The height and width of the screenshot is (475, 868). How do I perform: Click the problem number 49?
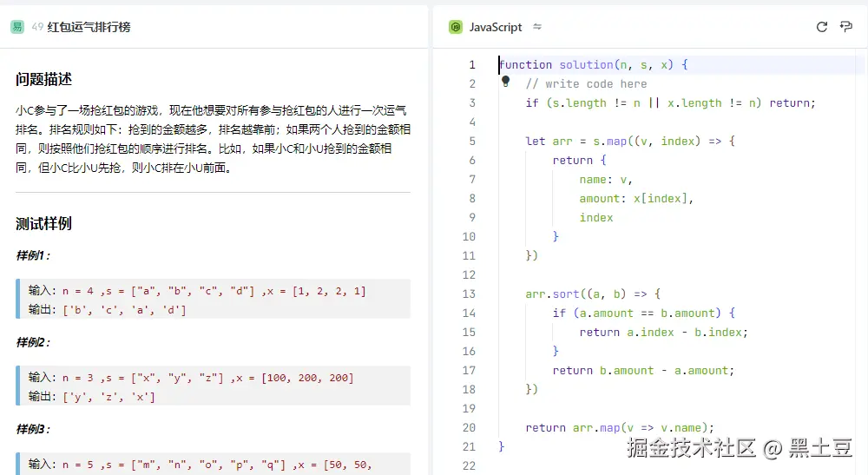click(37, 27)
